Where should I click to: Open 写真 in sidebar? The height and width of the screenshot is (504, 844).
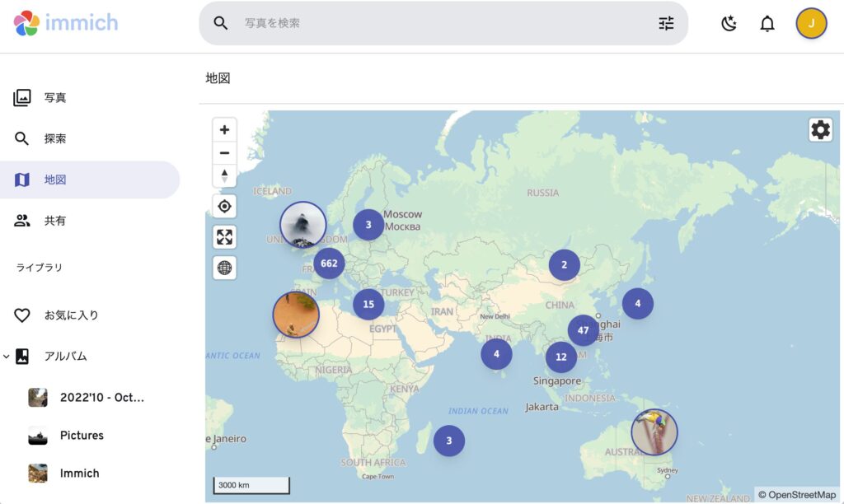tap(55, 98)
